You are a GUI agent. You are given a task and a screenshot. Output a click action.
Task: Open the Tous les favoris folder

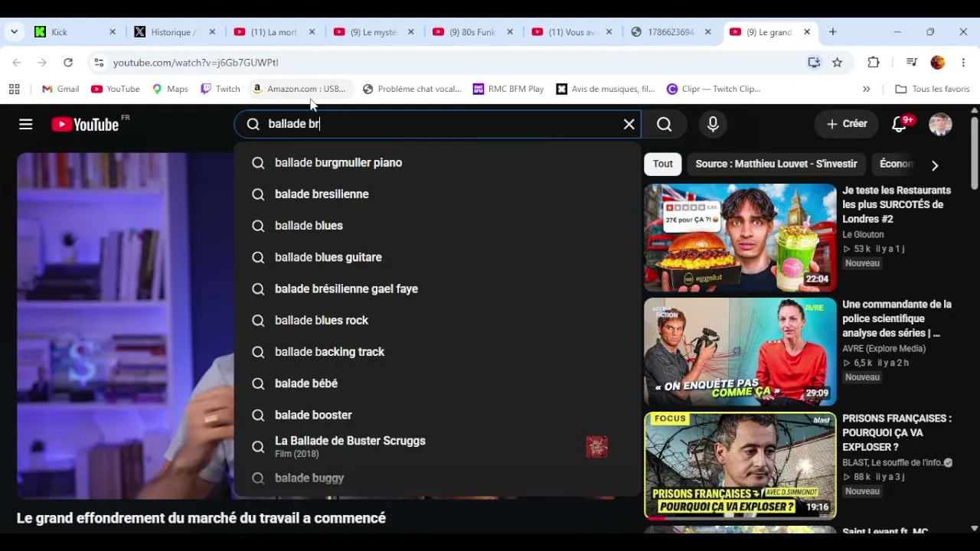[933, 89]
